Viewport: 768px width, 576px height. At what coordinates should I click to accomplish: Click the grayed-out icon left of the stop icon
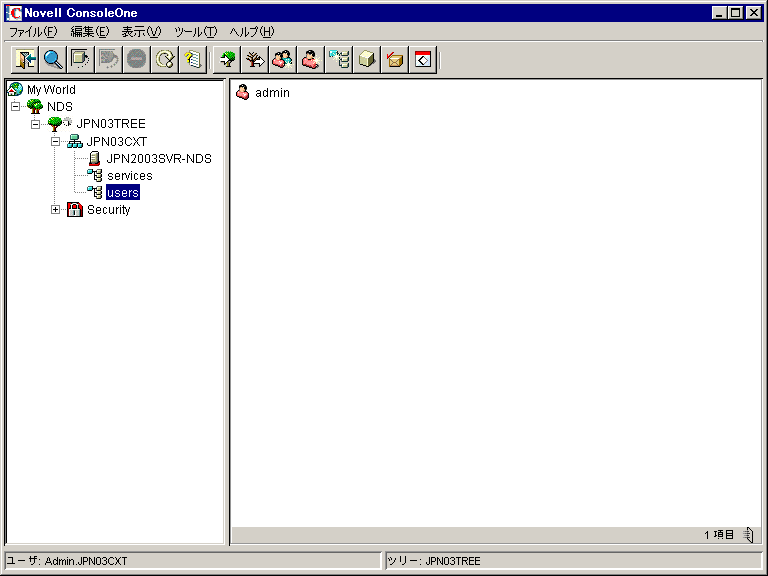109,60
